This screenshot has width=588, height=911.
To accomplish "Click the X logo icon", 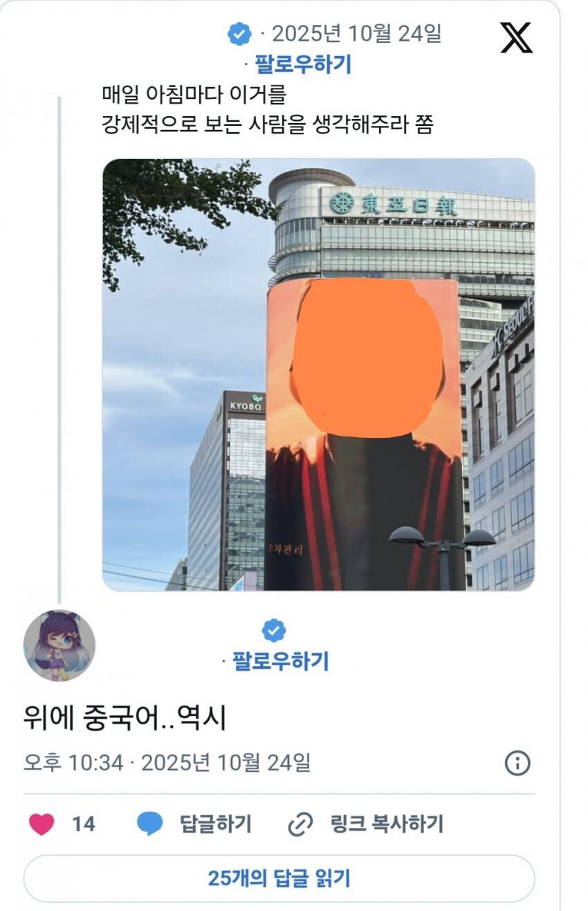I will tap(516, 37).
